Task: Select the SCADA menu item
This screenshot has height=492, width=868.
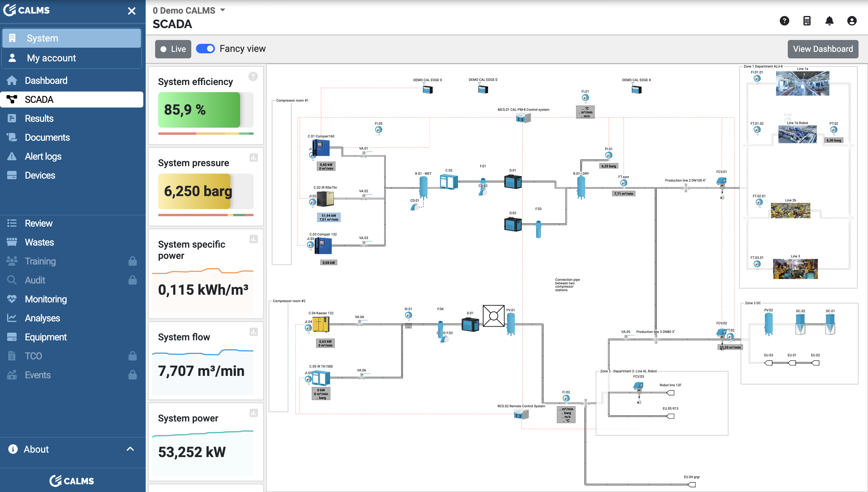Action: tap(72, 99)
